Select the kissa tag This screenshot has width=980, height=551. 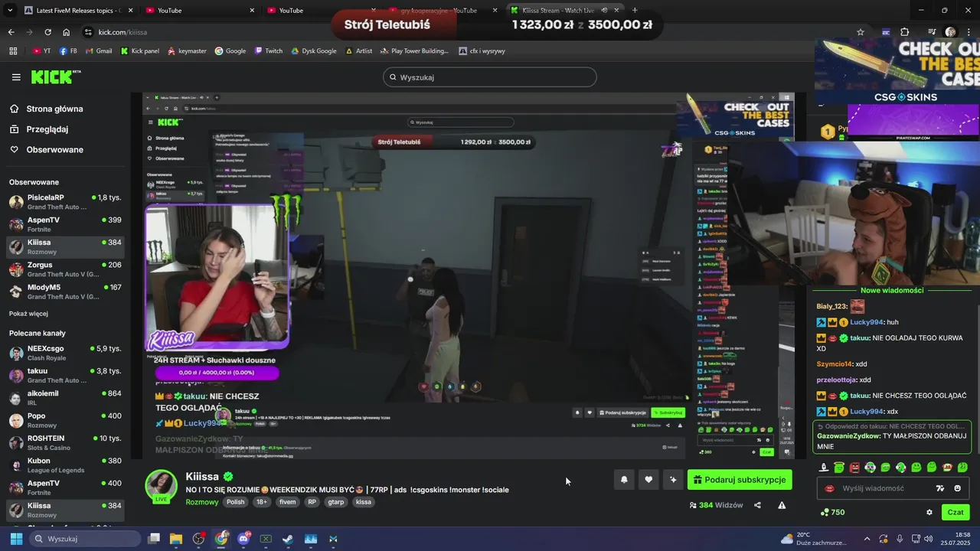point(364,502)
